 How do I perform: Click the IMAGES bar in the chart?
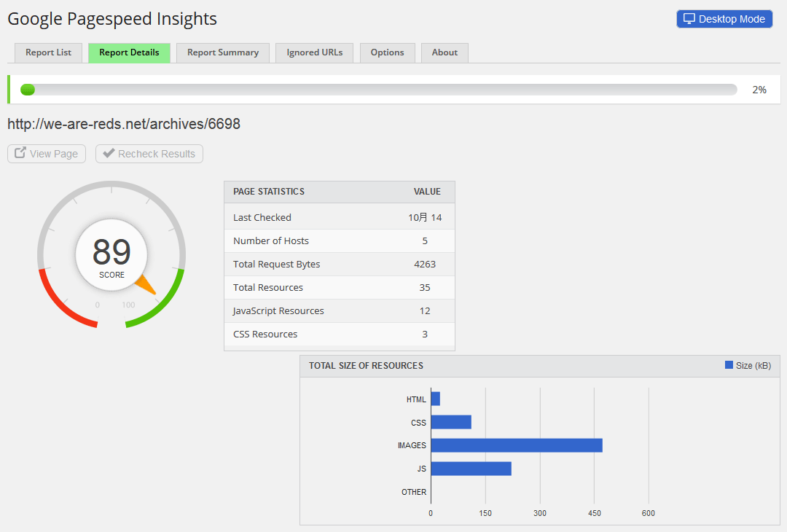(517, 445)
